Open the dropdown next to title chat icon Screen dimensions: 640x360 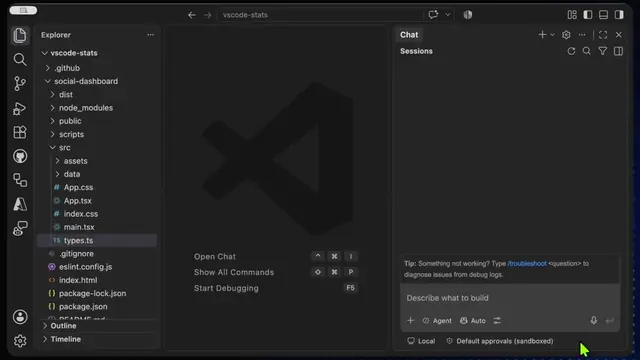click(x=448, y=15)
